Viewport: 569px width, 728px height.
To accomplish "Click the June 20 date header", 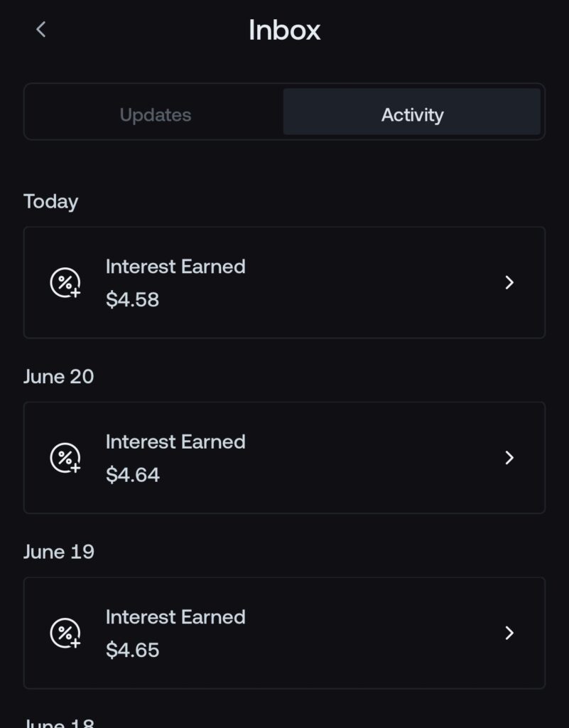I will 59,377.
